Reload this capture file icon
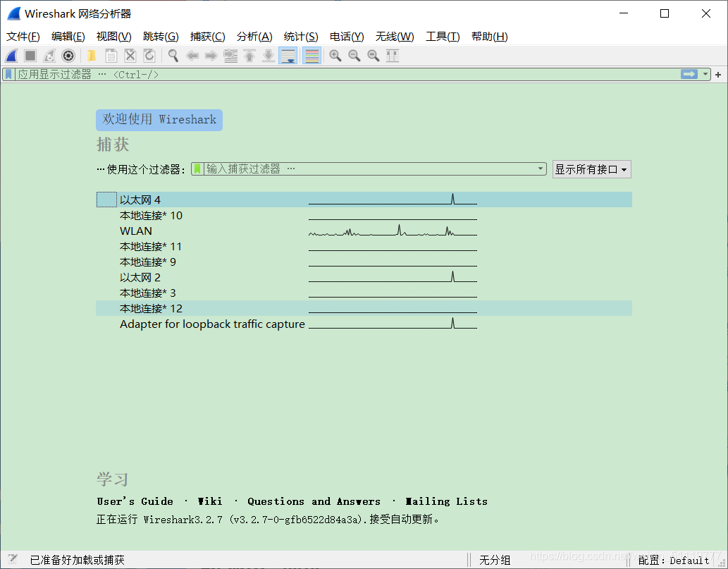This screenshot has height=569, width=728. pos(149,56)
